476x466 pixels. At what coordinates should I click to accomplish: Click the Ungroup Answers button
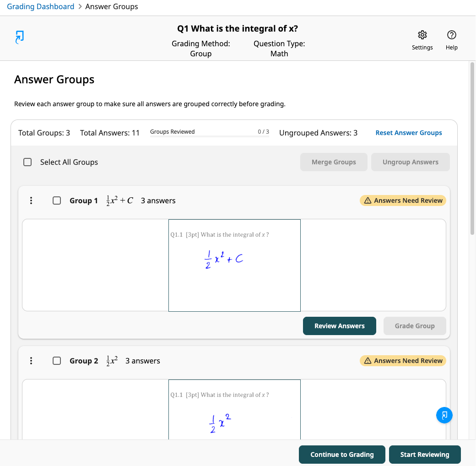410,162
